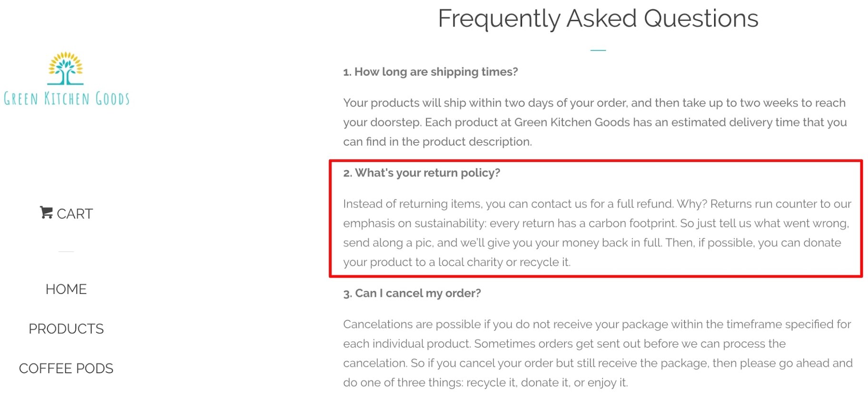Select the shipping times question heading
This screenshot has width=868, height=396.
click(430, 72)
